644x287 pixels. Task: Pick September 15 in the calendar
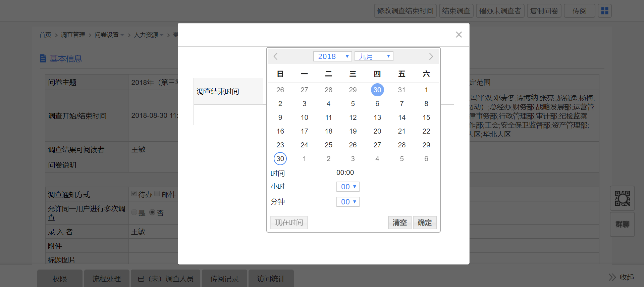coord(426,117)
